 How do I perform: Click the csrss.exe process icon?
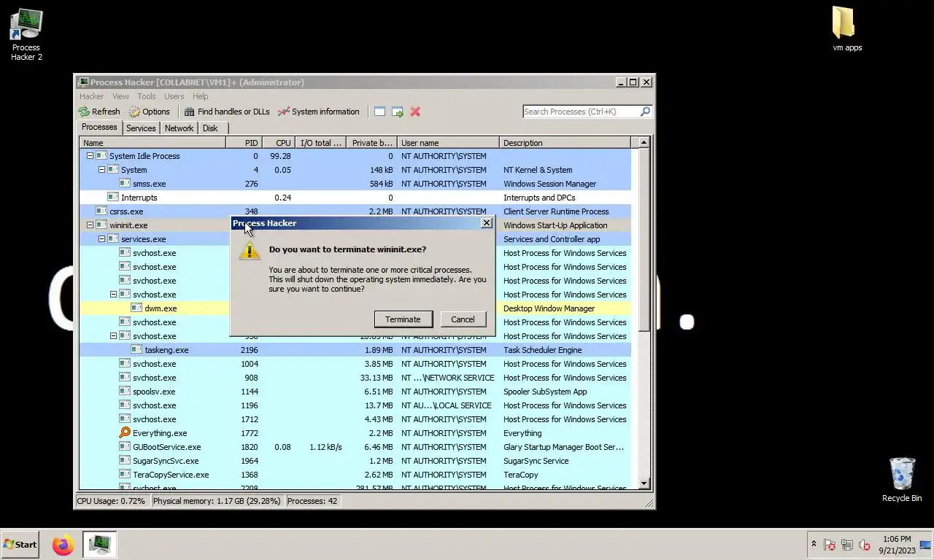click(101, 211)
